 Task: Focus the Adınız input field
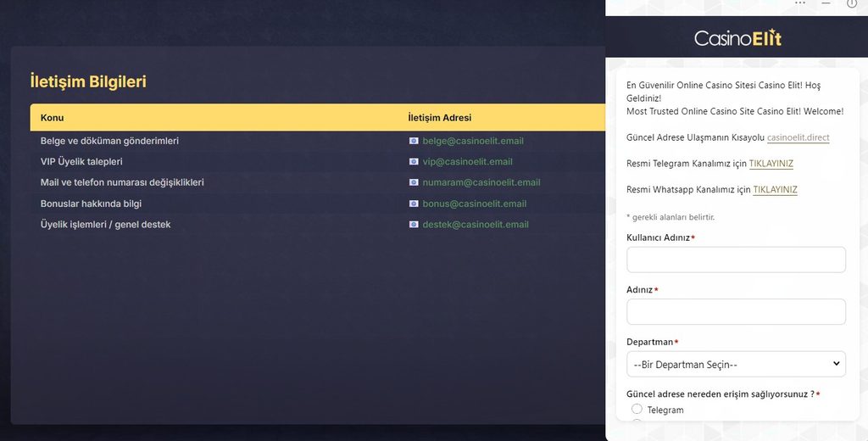click(x=736, y=312)
